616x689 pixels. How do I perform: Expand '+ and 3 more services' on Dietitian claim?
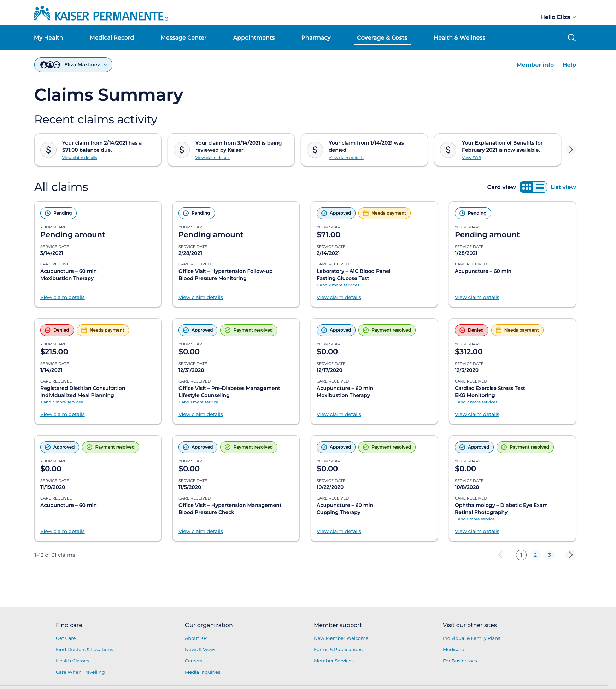(61, 402)
